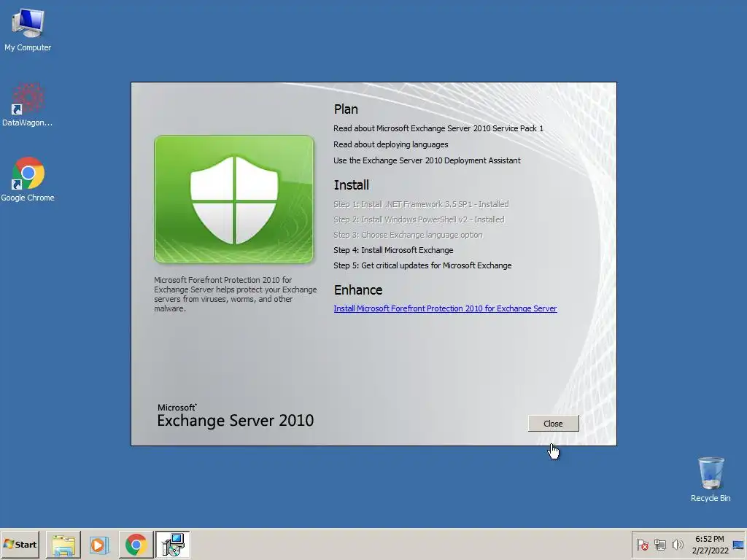Image resolution: width=747 pixels, height=560 pixels.
Task: Open Step 5: Get critical updates
Action: [422, 265]
